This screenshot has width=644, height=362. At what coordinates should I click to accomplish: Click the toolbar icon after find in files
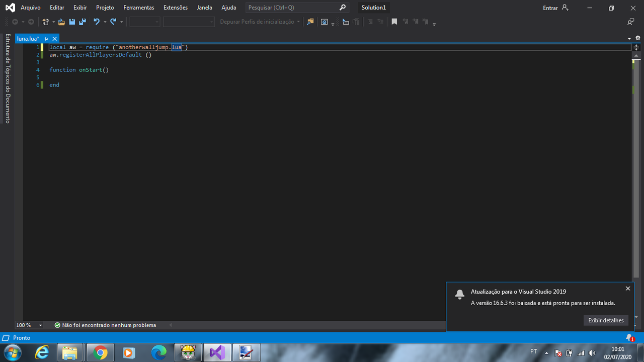point(325,22)
